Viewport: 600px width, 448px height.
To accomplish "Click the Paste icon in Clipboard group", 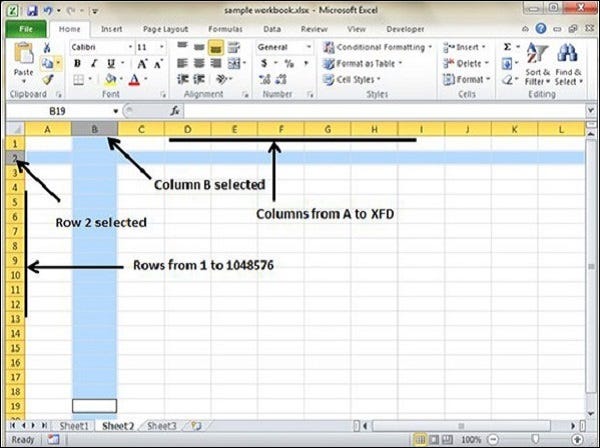I will [22, 57].
